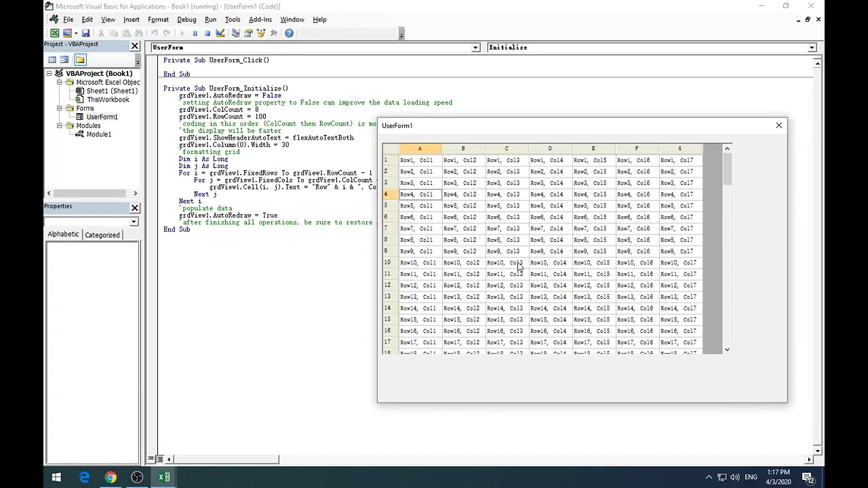This screenshot has width=868, height=488.
Task: Switch to the Categorized properties tab
Action: pos(102,235)
